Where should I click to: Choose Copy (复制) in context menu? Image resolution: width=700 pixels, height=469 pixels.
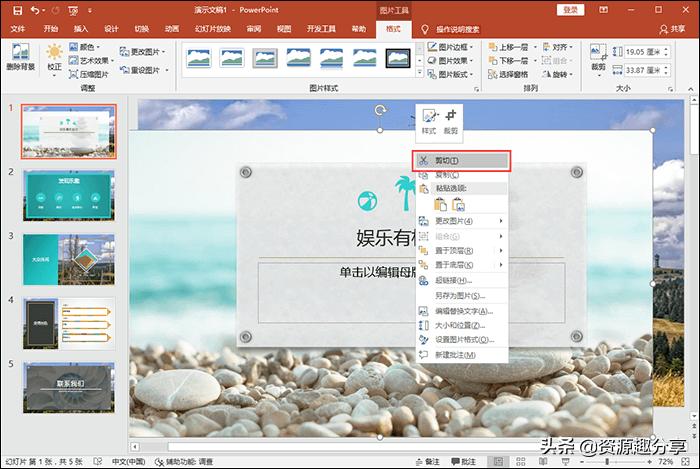[x=462, y=175]
